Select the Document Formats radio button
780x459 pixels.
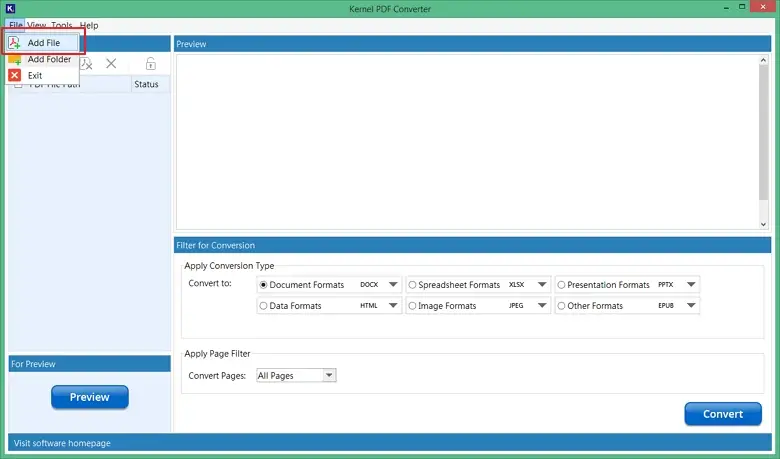tap(264, 285)
